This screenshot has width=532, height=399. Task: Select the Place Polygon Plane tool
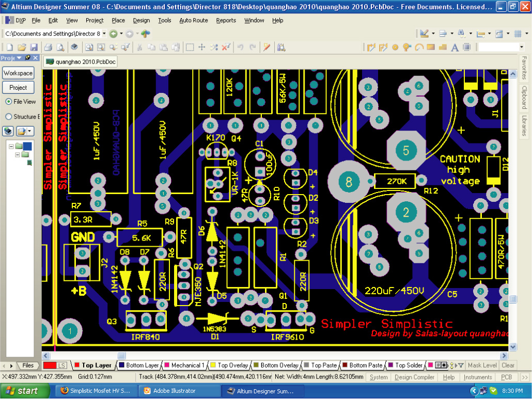pos(443,47)
